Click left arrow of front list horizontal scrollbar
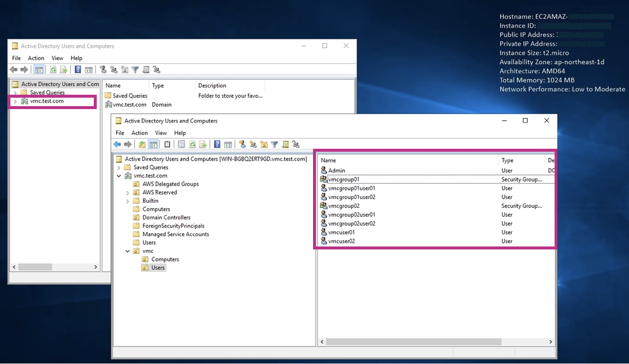Viewport: 629px width, 364px height. tap(322, 342)
